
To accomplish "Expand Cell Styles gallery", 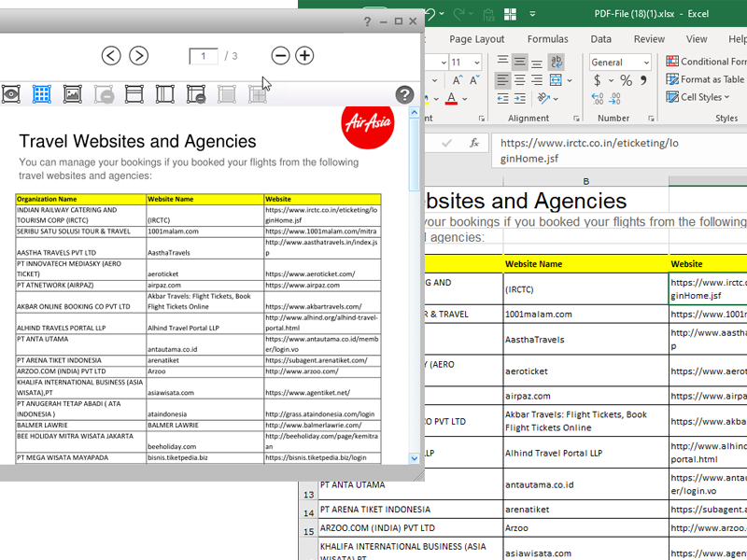I will 698,97.
